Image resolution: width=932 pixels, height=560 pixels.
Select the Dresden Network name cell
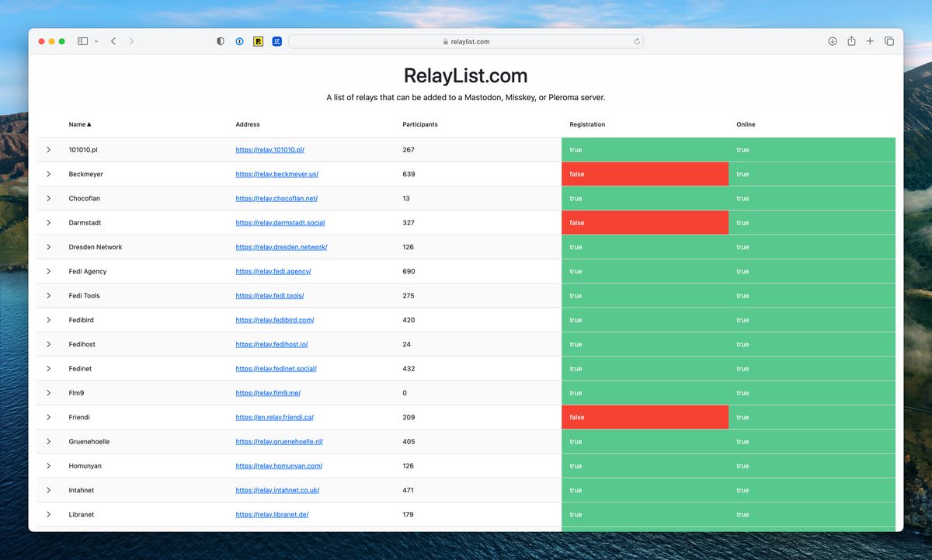coord(96,247)
